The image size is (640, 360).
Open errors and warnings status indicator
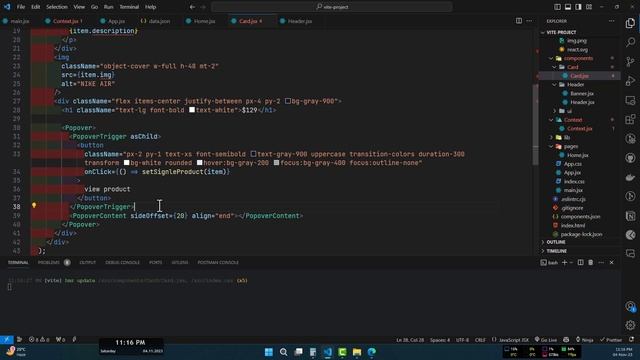[x=39, y=340]
